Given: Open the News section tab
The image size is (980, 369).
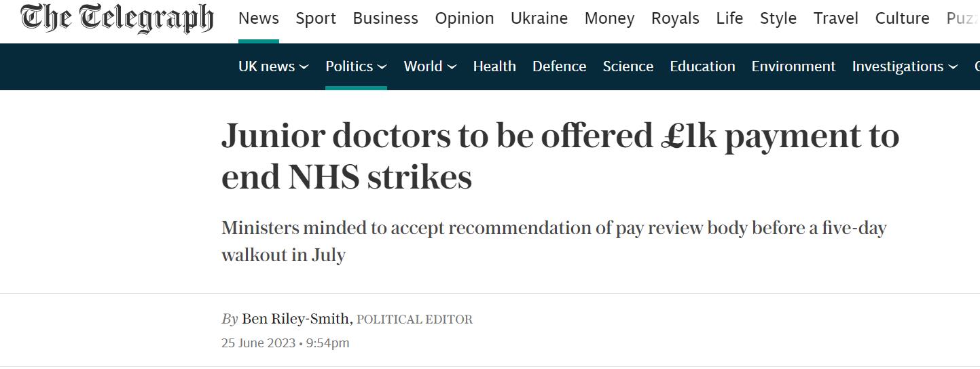Looking at the screenshot, I should click(x=259, y=18).
